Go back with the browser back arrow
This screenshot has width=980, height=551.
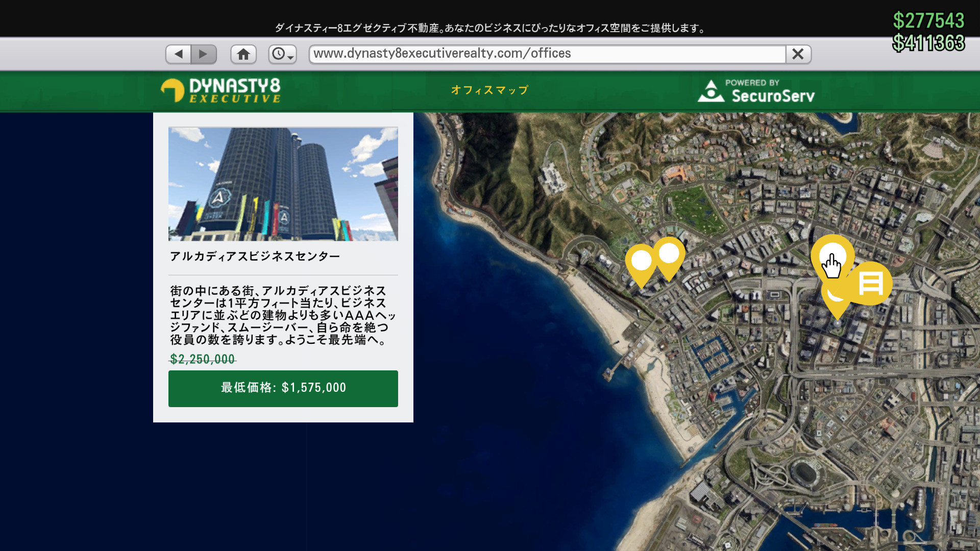tap(178, 54)
